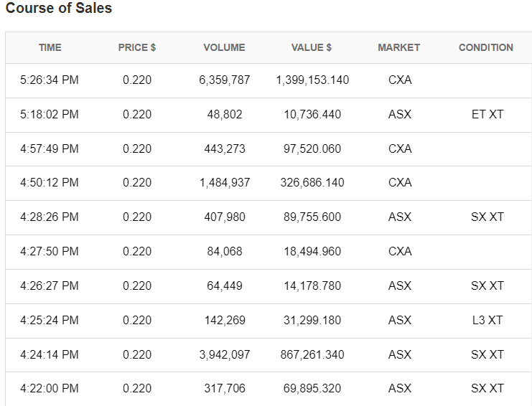Select the MARKET column header
532x406 pixels.
(x=399, y=47)
